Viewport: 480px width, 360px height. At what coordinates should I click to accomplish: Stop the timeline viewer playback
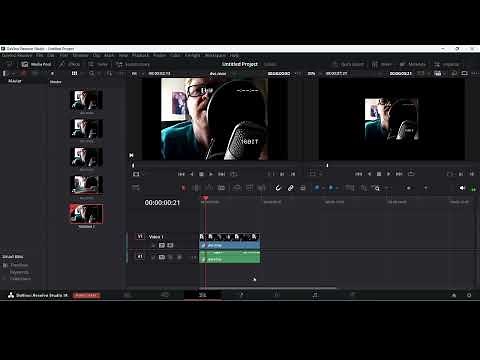coord(379,174)
